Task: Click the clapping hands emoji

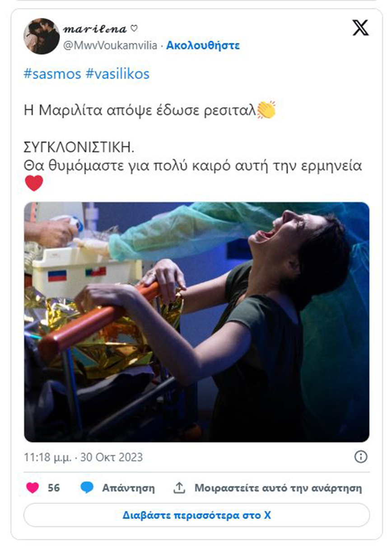Action: (266, 110)
